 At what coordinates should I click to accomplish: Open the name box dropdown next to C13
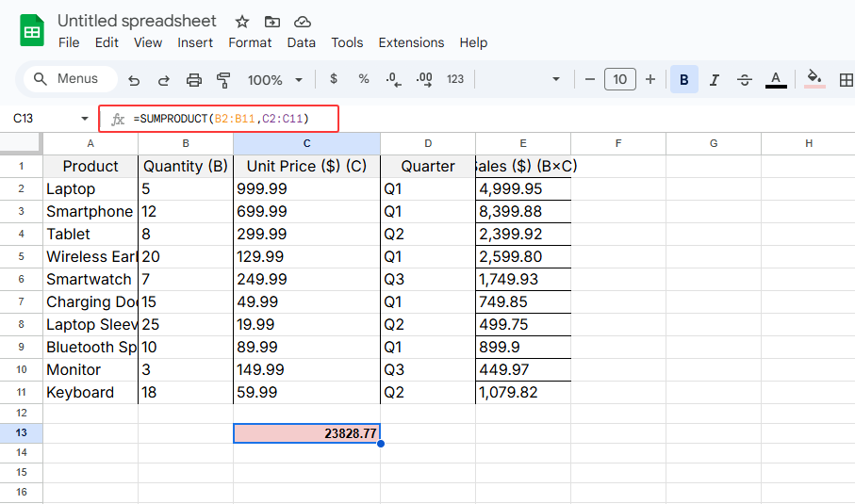coord(85,119)
